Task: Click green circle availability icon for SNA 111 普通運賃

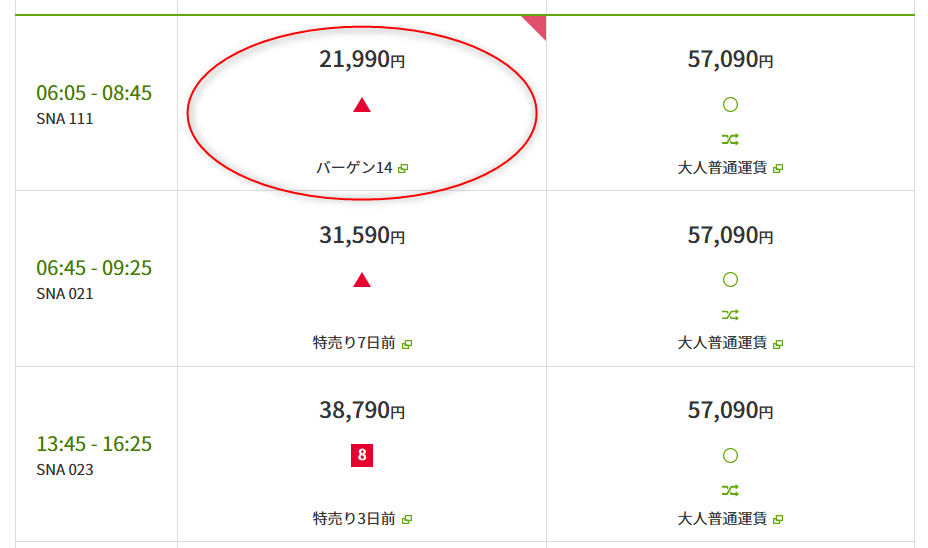Action: click(x=730, y=105)
